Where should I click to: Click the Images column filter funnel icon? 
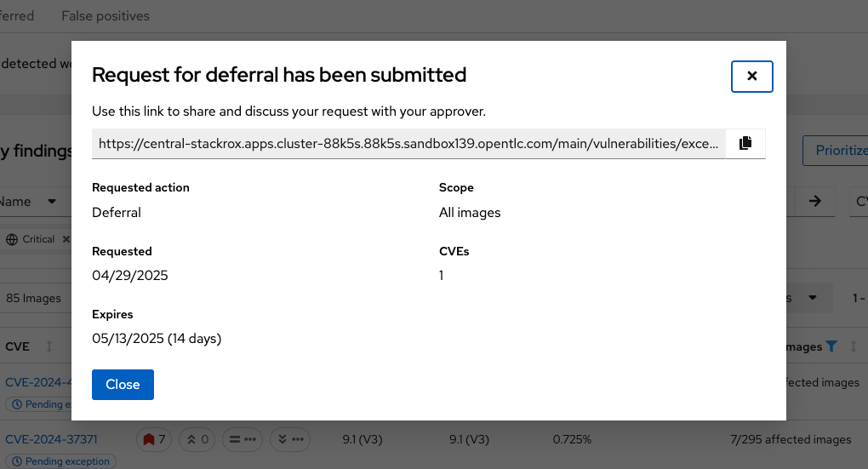pyautogui.click(x=831, y=346)
